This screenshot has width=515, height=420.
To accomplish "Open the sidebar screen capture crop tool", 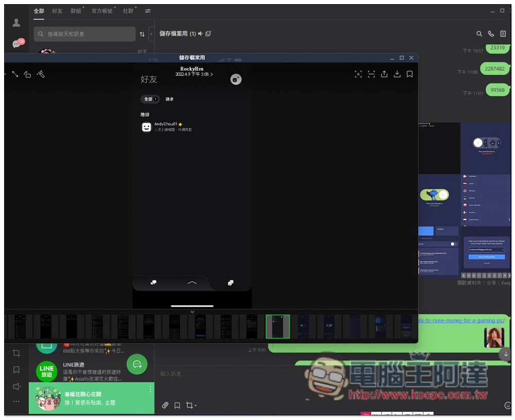I will point(16,354).
